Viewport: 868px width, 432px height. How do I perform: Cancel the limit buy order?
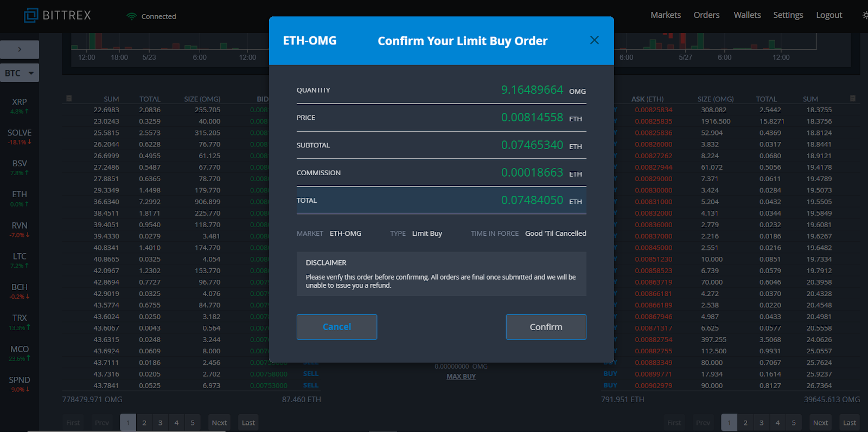[x=337, y=327]
